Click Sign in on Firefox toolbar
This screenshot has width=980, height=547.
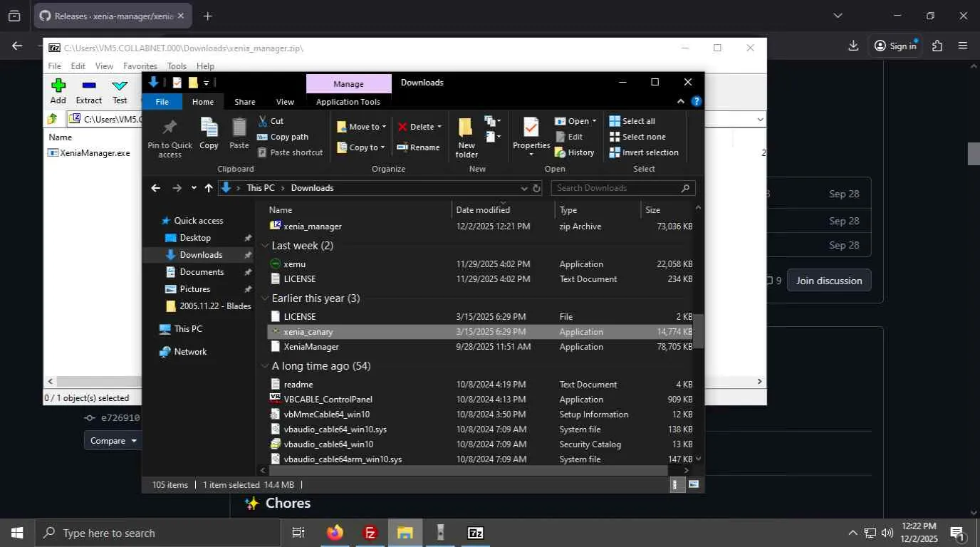coord(895,46)
